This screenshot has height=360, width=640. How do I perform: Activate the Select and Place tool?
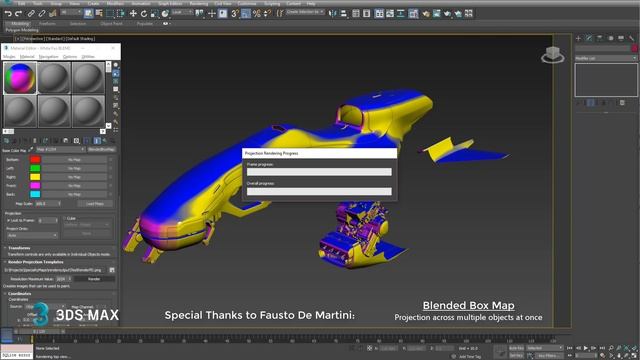click(165, 13)
